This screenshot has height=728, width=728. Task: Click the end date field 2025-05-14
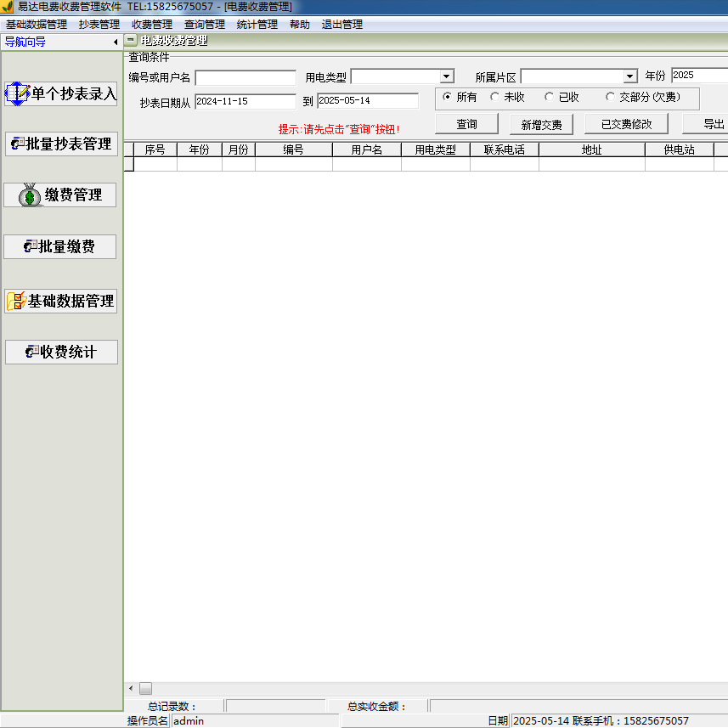(368, 101)
